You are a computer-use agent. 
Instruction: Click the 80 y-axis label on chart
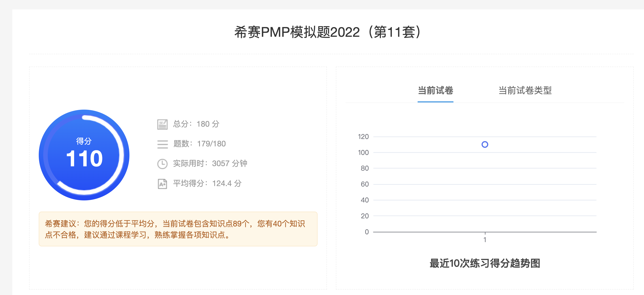pyautogui.click(x=365, y=168)
